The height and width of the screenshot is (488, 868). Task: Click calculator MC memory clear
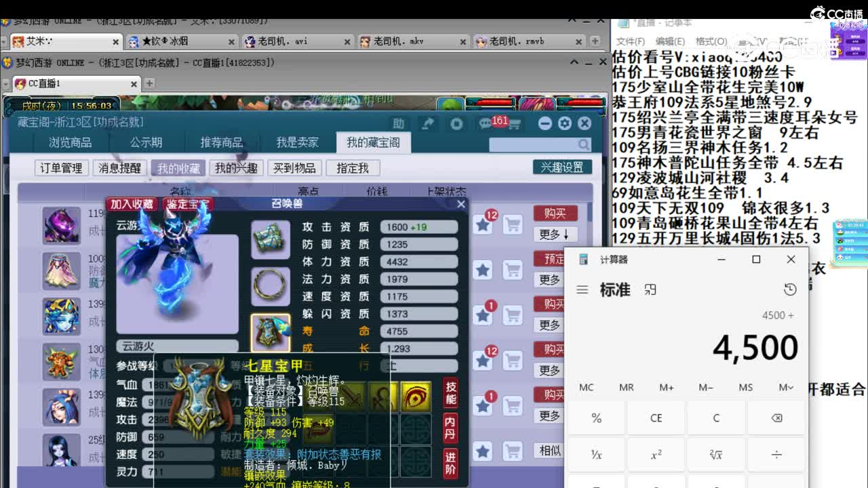coord(587,387)
